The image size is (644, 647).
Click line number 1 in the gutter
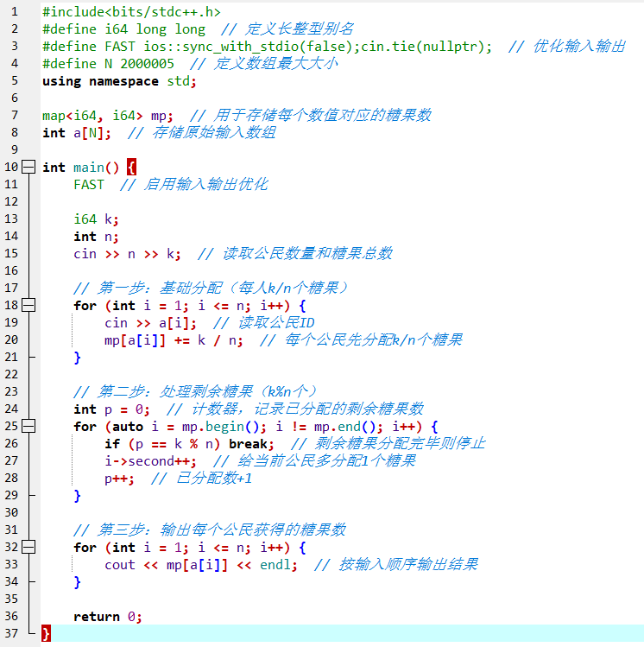click(15, 11)
